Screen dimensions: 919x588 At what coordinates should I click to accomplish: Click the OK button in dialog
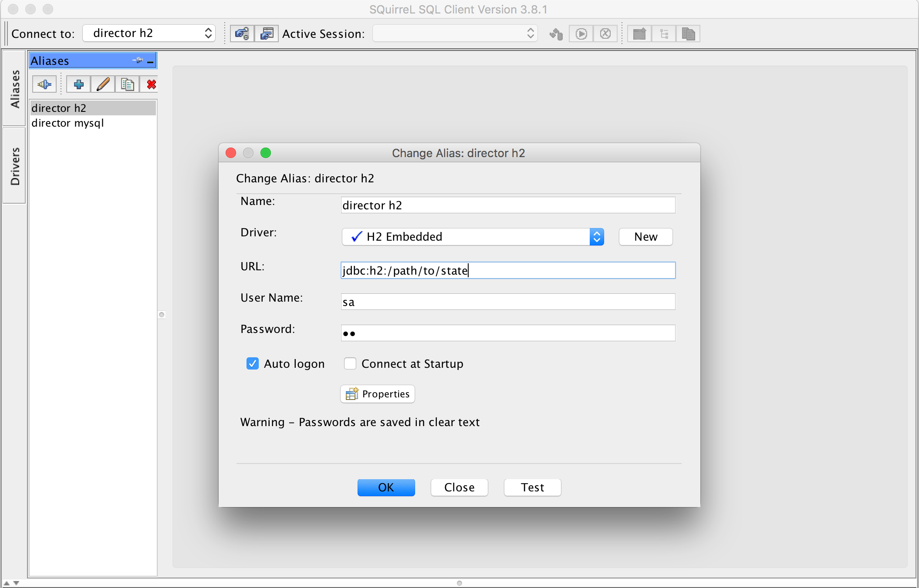386,487
